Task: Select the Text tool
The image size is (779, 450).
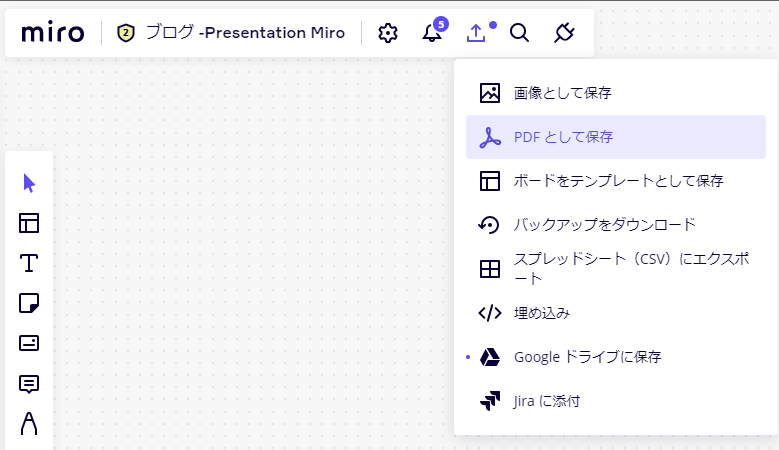Action: click(x=29, y=263)
